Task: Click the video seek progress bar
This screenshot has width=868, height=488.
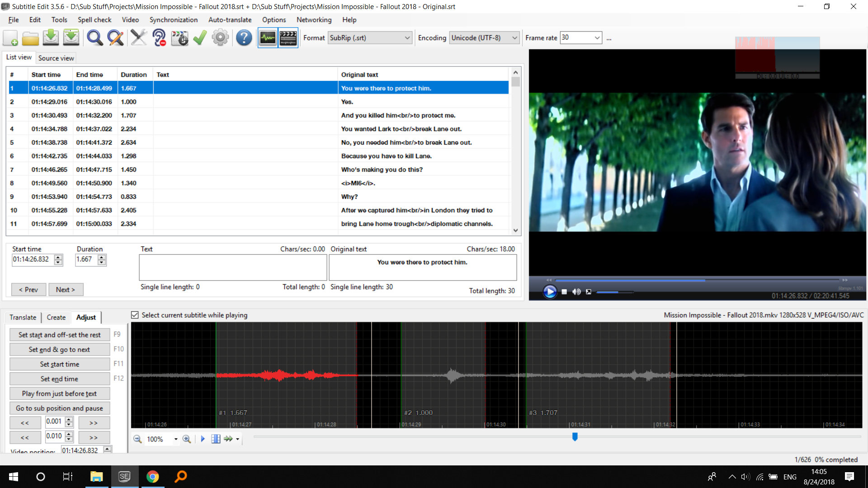Action: point(697,280)
